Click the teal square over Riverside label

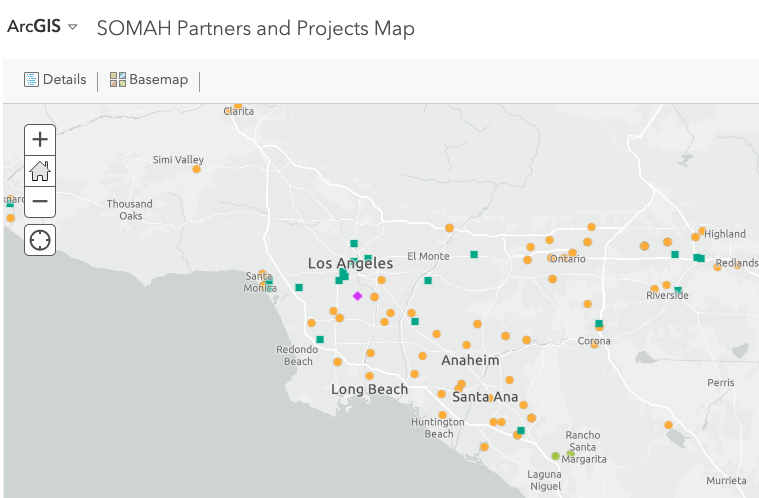click(x=678, y=290)
